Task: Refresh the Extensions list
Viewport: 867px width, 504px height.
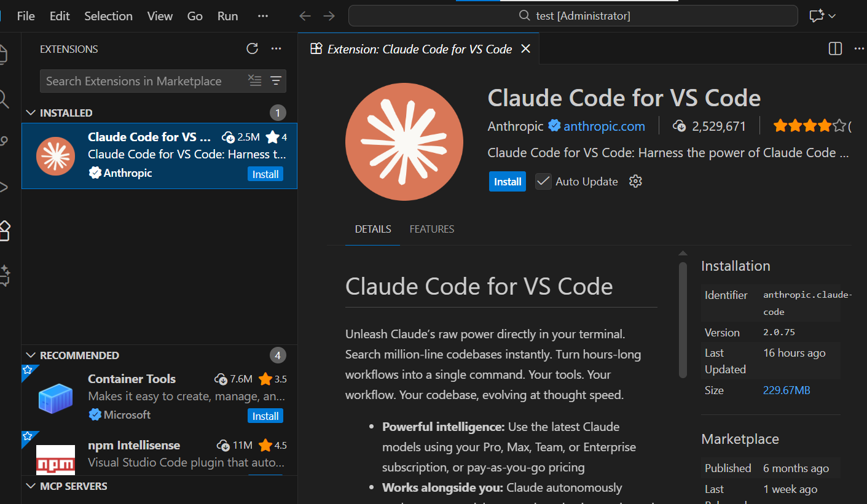Action: tap(252, 49)
